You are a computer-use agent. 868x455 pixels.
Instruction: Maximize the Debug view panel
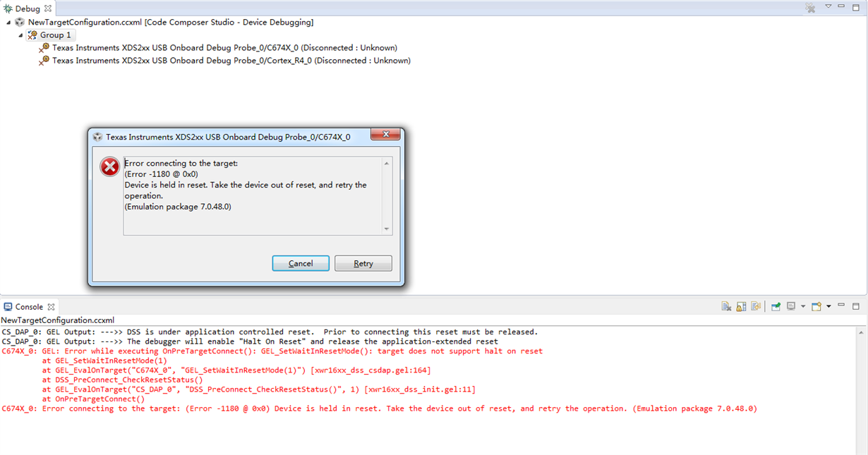tap(856, 7)
